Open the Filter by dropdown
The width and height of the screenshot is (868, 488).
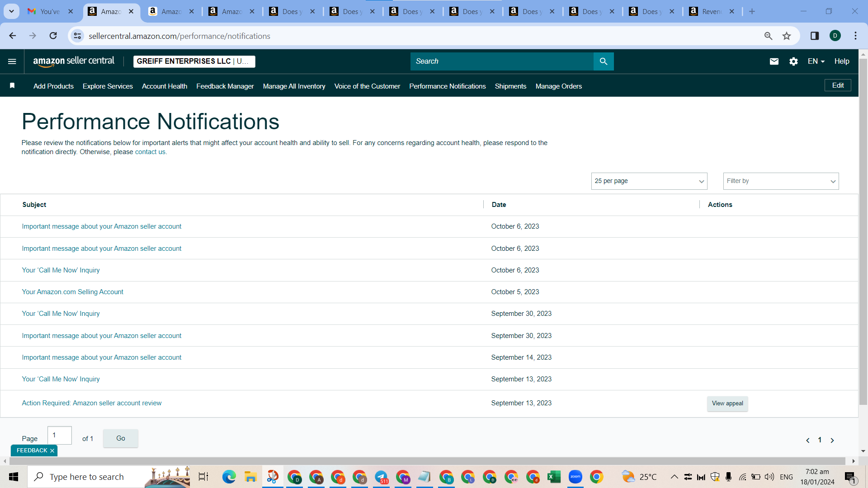(x=781, y=181)
